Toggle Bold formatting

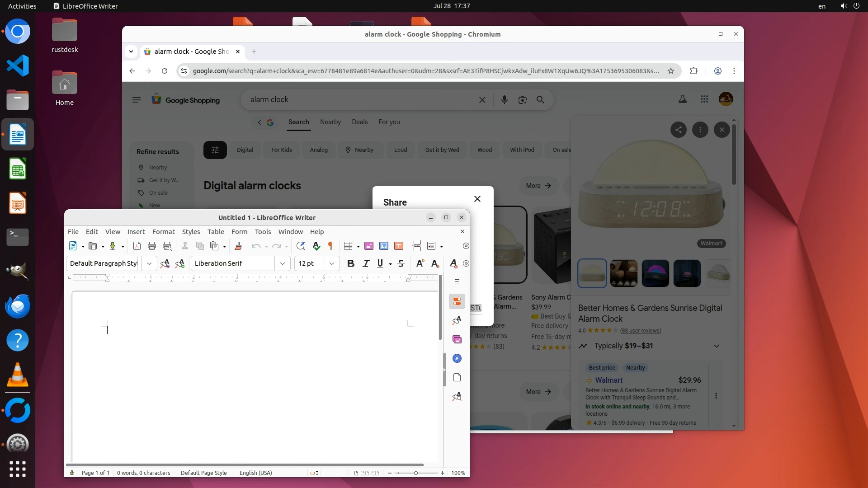pos(350,263)
